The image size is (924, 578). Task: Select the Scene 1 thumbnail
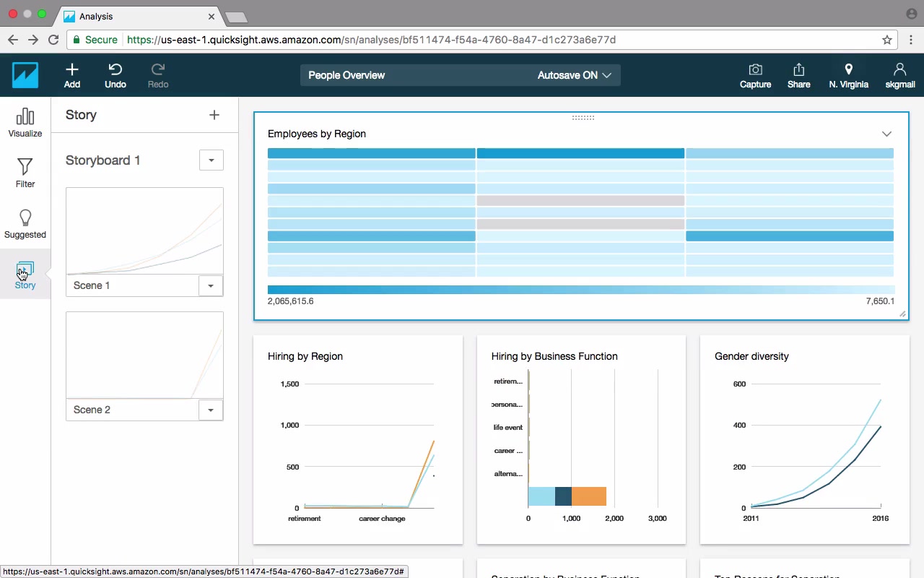coord(144,231)
